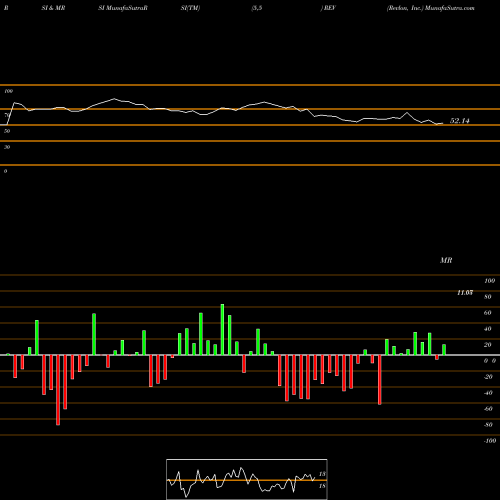Click the MR axis label 40

click(488, 329)
